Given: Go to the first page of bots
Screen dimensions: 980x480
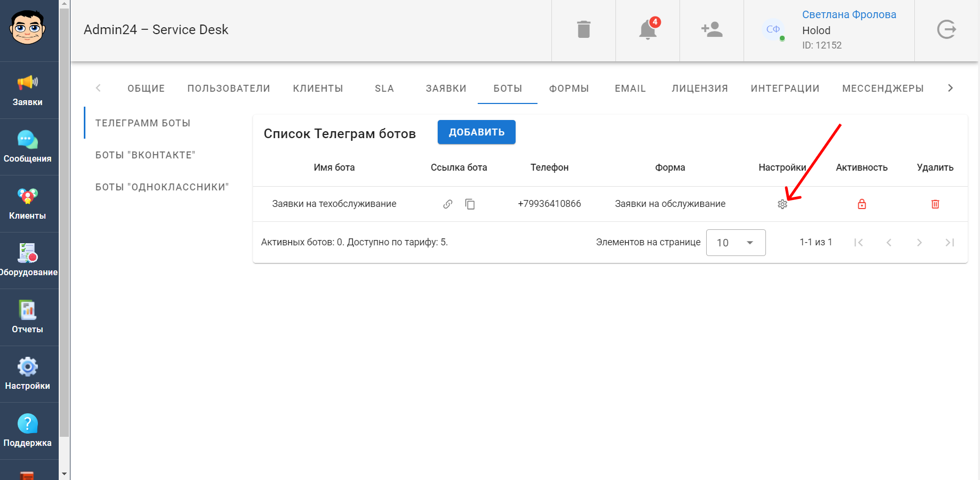Looking at the screenshot, I should (x=859, y=243).
